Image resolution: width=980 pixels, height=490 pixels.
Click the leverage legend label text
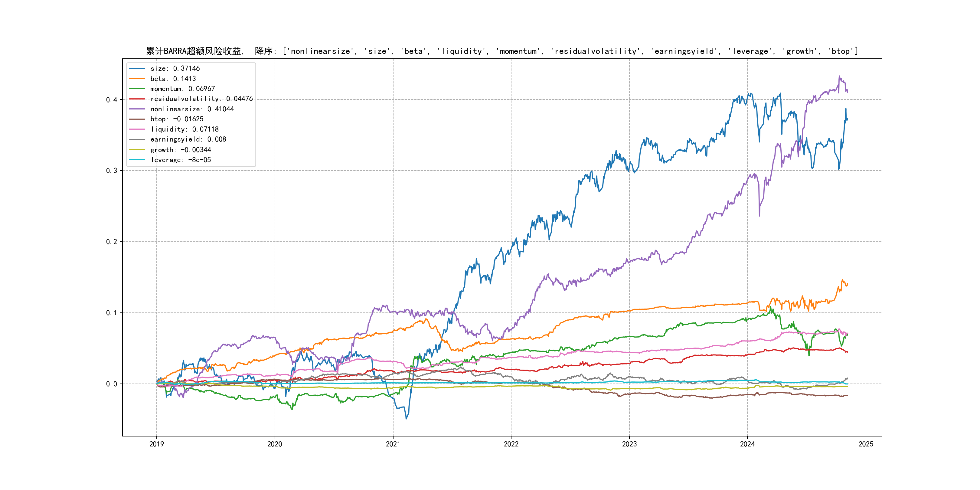[180, 160]
